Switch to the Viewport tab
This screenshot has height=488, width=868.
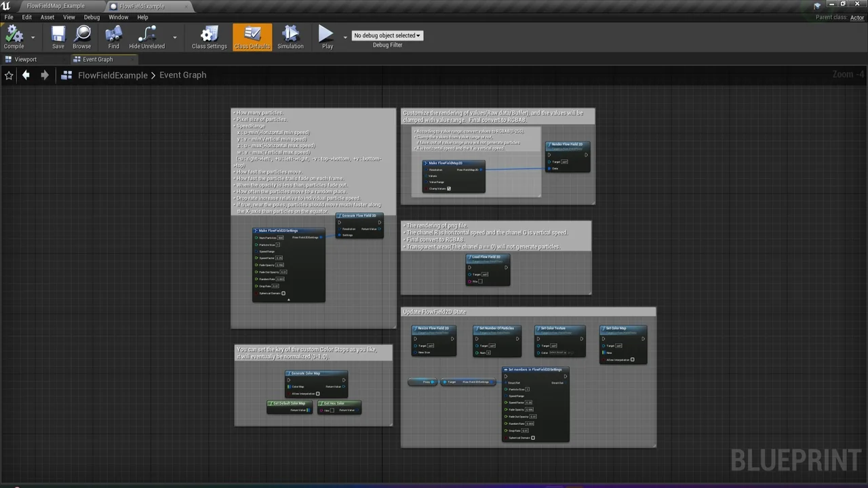tap(26, 60)
